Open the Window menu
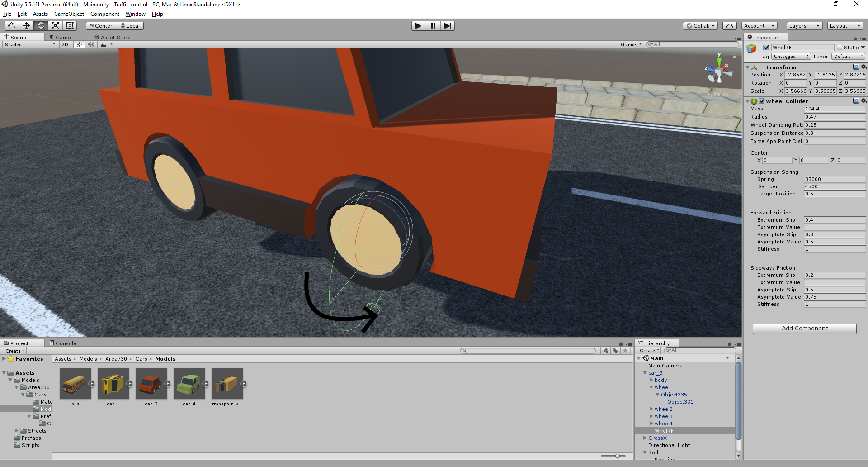Image resolution: width=868 pixels, height=467 pixels. pos(136,14)
